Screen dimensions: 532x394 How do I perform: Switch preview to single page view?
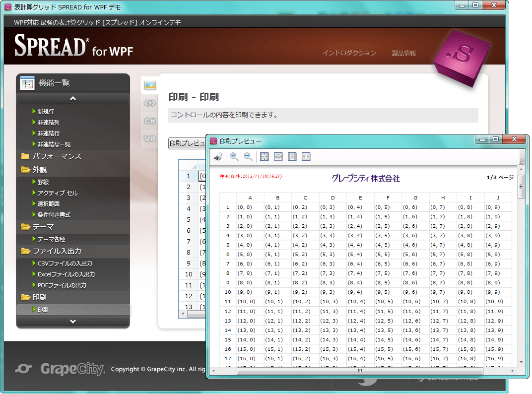(x=292, y=157)
